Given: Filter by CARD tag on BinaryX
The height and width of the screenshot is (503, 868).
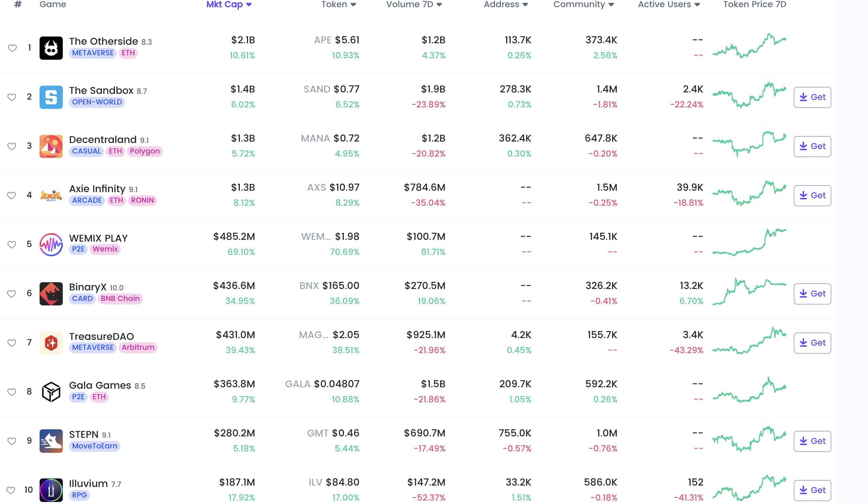Looking at the screenshot, I should point(82,299).
